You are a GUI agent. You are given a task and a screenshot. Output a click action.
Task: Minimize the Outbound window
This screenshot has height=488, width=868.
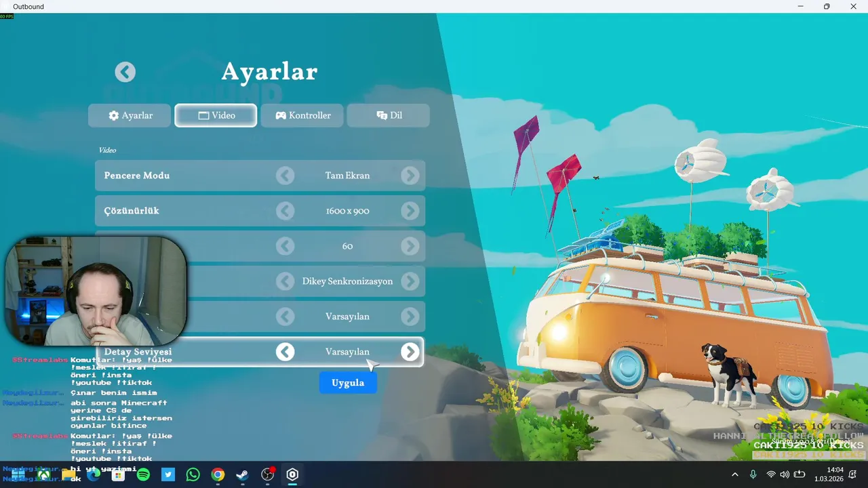pyautogui.click(x=801, y=6)
